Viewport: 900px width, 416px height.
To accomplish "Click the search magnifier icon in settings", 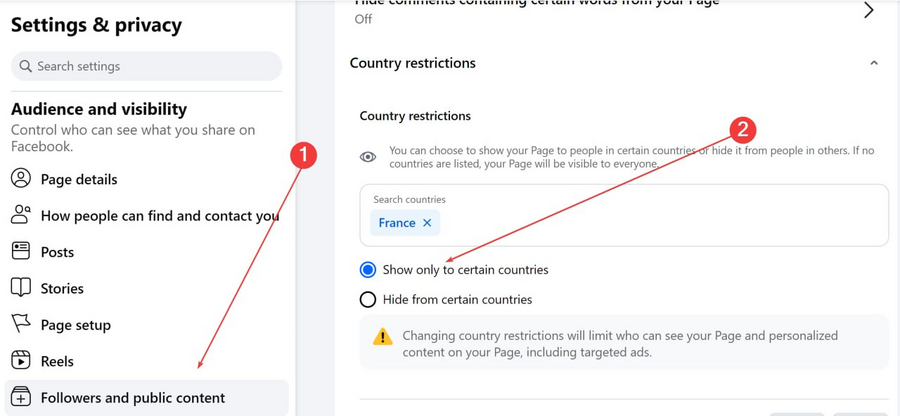I will tap(25, 66).
